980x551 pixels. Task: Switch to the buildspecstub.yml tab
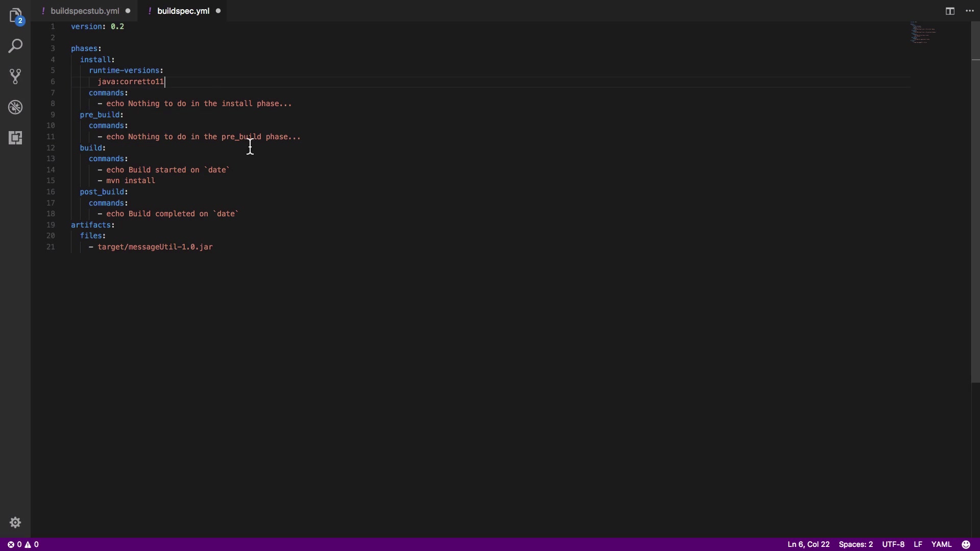85,11
